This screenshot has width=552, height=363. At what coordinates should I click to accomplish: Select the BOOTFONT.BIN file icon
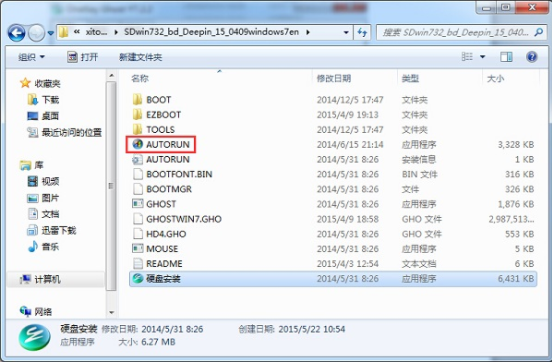pyautogui.click(x=138, y=174)
